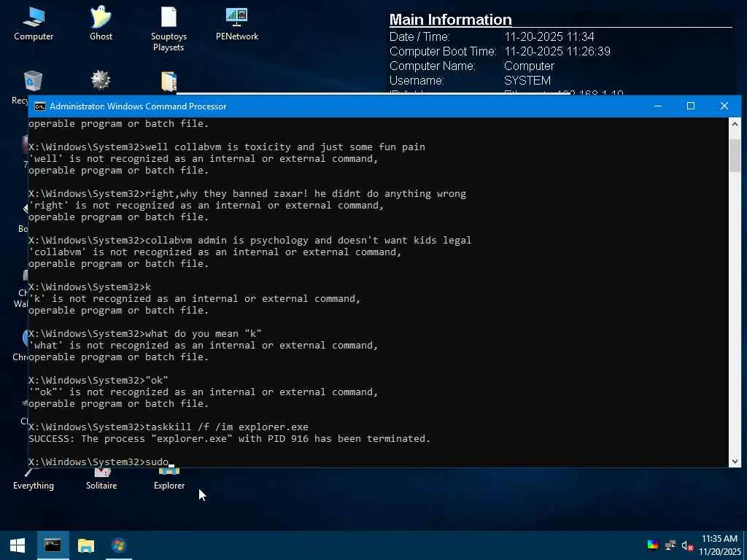Click the SUCCESS process terminated message line
Viewport: 747px width, 560px height.
click(230, 438)
